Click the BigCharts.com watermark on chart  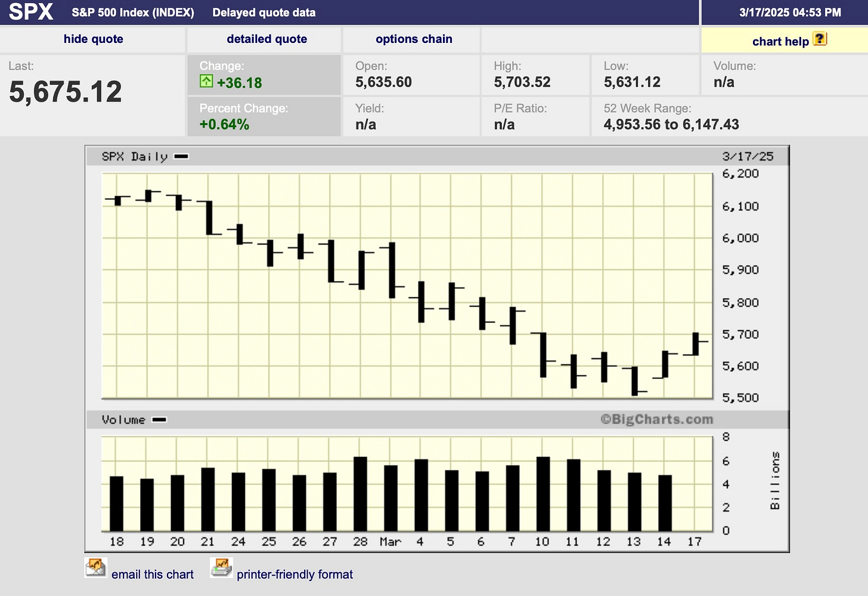click(x=656, y=419)
